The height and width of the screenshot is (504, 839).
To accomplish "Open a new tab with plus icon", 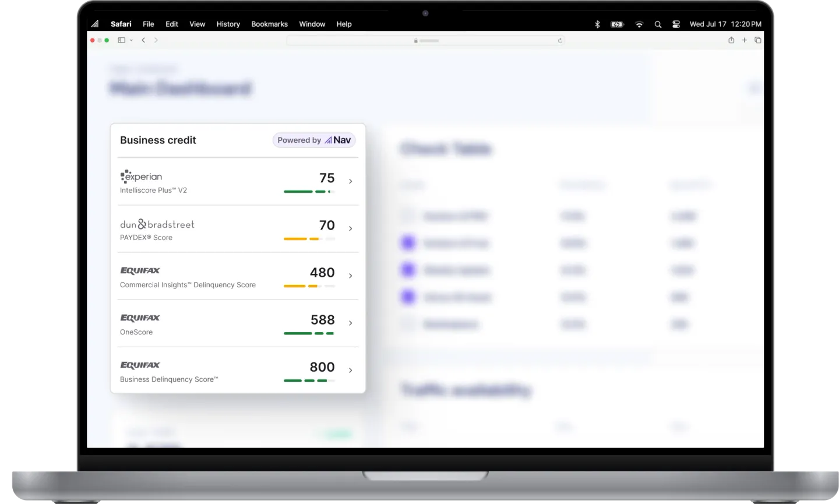I will pos(744,40).
